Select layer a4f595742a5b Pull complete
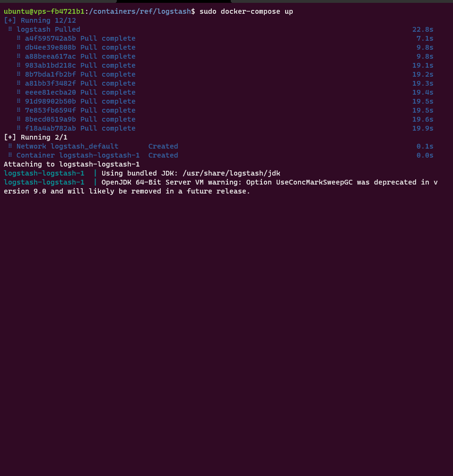Image resolution: width=453 pixels, height=476 pixels. 80,38
